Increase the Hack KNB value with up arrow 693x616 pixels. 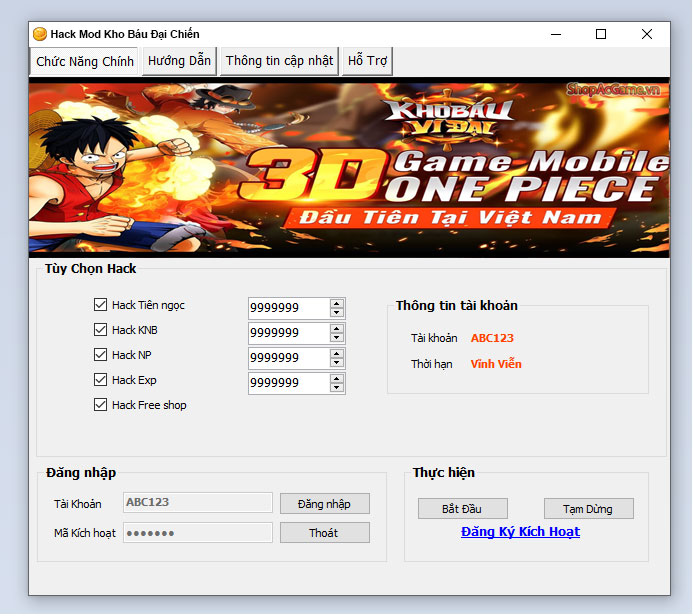[x=337, y=328]
